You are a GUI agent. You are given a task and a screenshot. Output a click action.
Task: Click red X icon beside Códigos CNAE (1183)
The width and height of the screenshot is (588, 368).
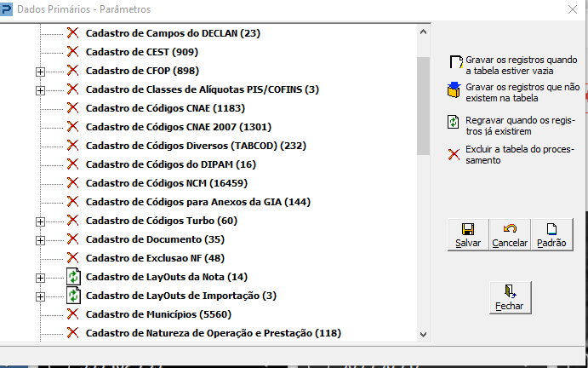[x=72, y=108]
